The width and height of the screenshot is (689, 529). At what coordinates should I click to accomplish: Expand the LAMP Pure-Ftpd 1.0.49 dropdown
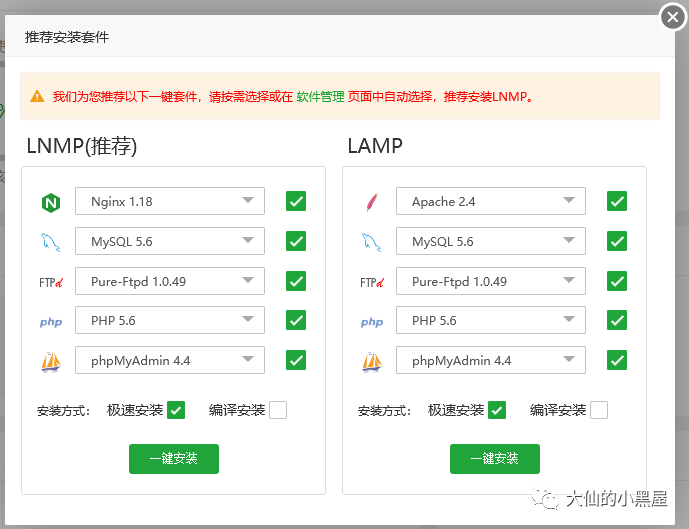coord(491,281)
